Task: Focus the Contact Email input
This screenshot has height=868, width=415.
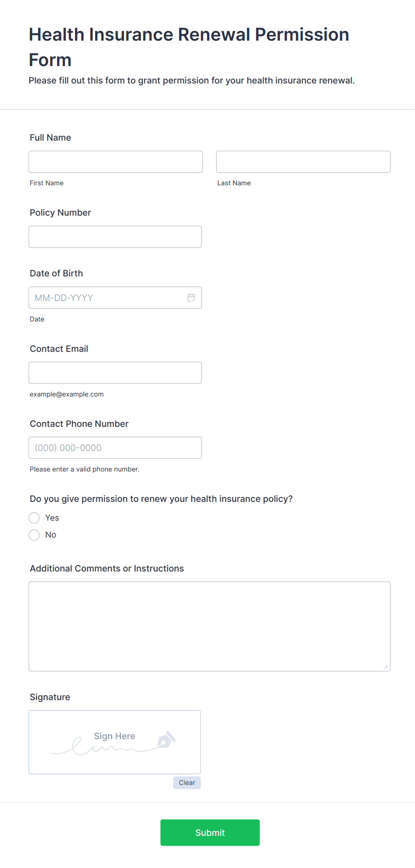Action: tap(115, 373)
